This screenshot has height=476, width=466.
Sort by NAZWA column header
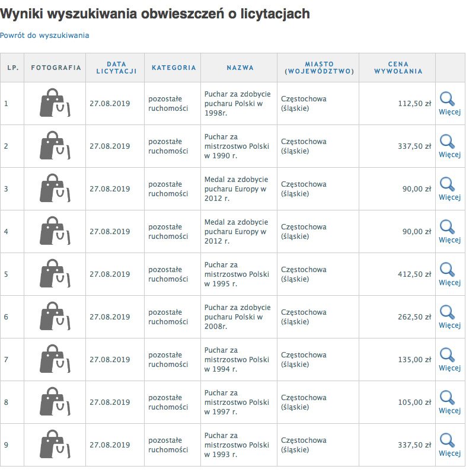(240, 68)
